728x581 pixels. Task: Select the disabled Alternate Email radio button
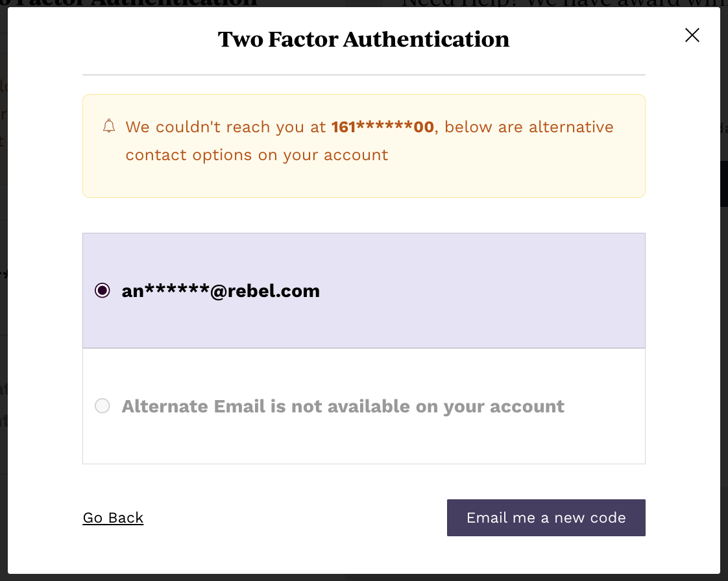pos(102,406)
